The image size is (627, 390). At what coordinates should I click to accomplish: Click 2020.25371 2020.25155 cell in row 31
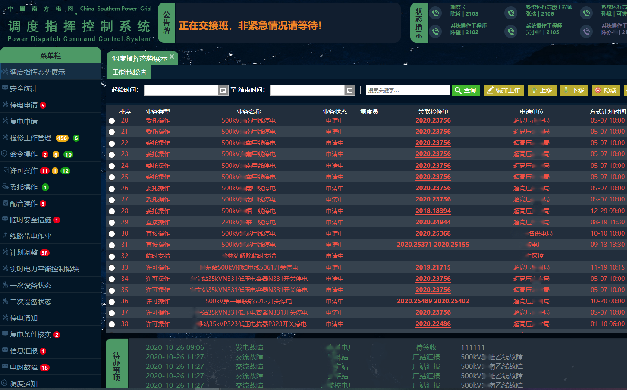pos(433,245)
